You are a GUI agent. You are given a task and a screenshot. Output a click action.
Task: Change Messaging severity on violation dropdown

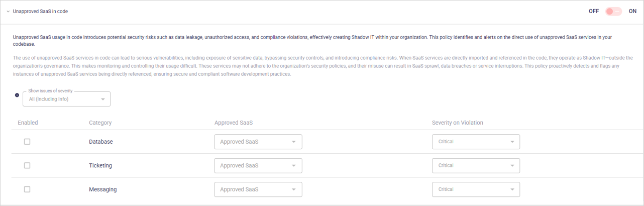475,189
